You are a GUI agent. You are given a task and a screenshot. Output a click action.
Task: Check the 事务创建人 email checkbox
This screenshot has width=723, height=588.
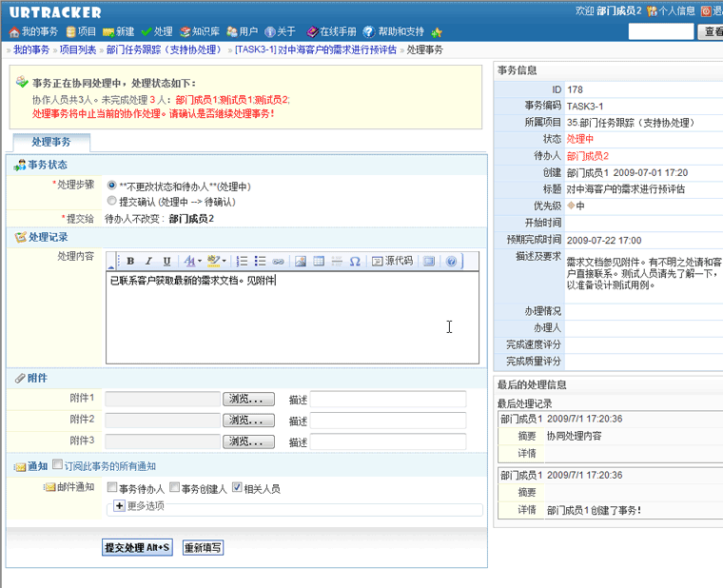click(x=174, y=487)
